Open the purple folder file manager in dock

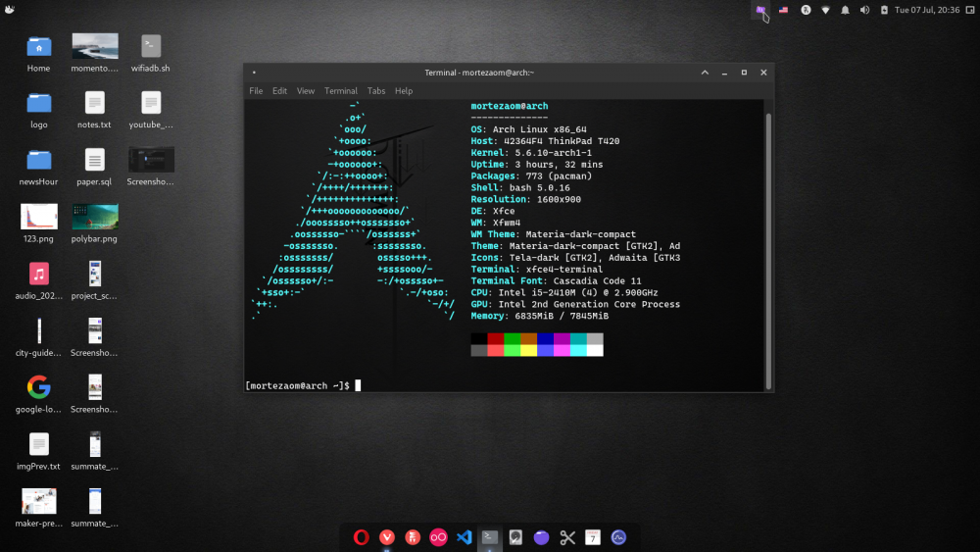(541, 537)
